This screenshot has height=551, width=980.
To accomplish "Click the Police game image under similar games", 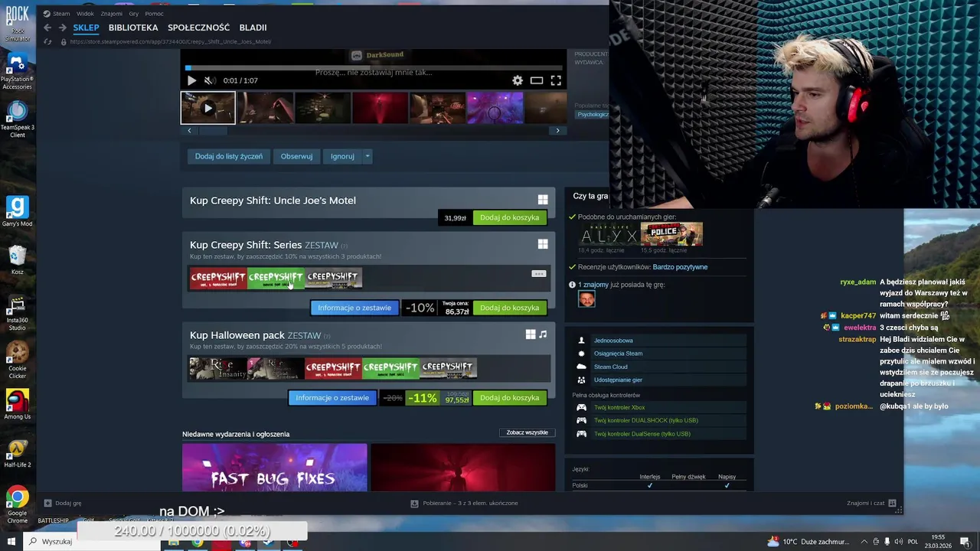I will [x=671, y=234].
